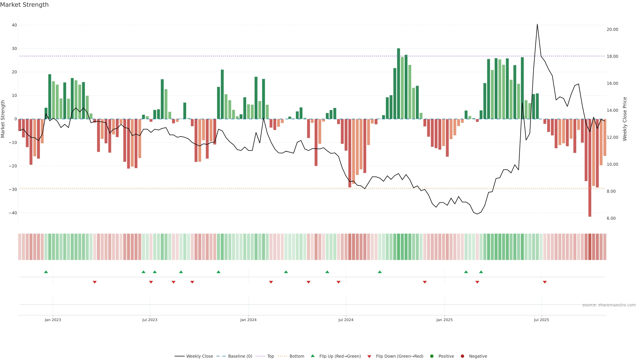The image size is (644, 362).
Task: Click the Flip Up green triangle legend icon
Action: tap(312, 356)
